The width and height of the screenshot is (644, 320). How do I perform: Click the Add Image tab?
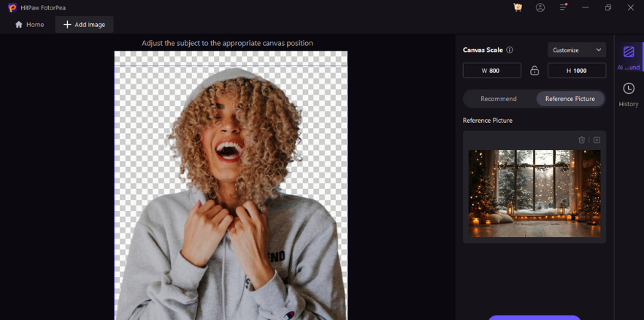coord(84,25)
